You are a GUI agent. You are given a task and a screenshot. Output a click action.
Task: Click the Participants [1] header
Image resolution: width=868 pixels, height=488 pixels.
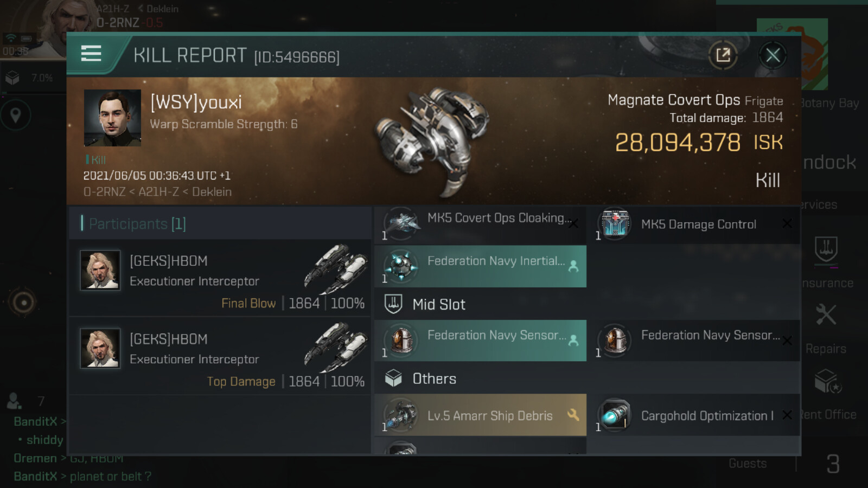(x=137, y=223)
